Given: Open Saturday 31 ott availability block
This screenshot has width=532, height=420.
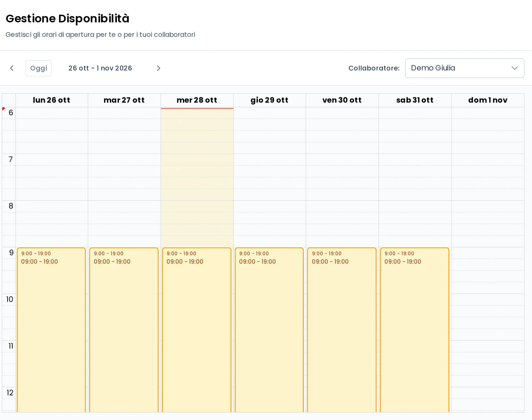Looking at the screenshot, I should tap(415, 330).
